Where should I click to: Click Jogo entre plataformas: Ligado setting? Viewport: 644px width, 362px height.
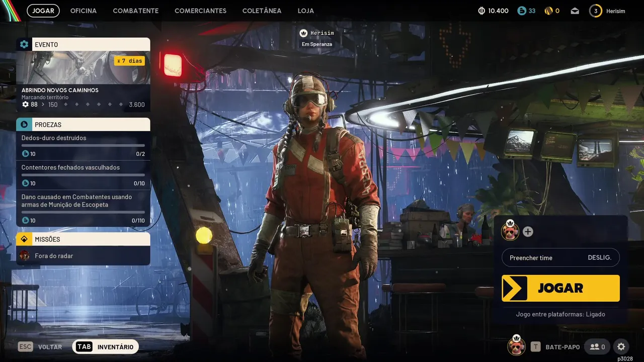pos(560,314)
